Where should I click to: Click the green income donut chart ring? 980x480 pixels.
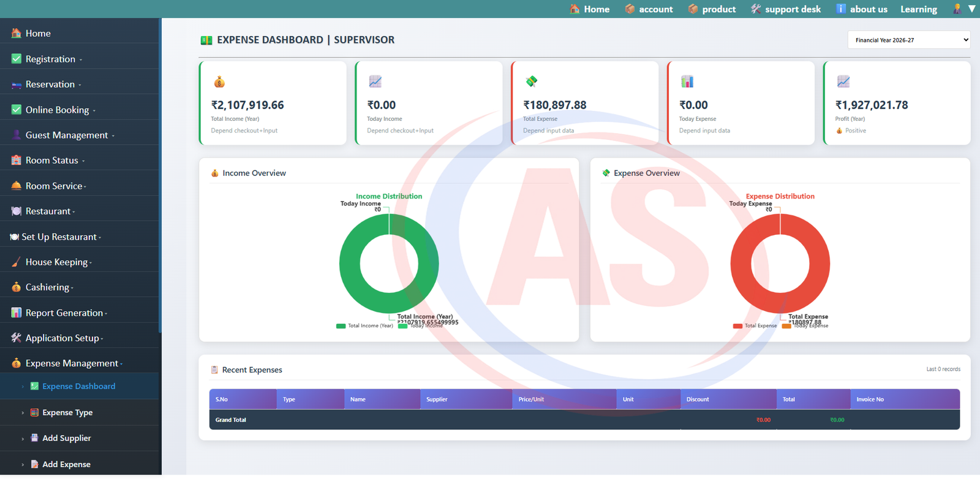[349, 264]
